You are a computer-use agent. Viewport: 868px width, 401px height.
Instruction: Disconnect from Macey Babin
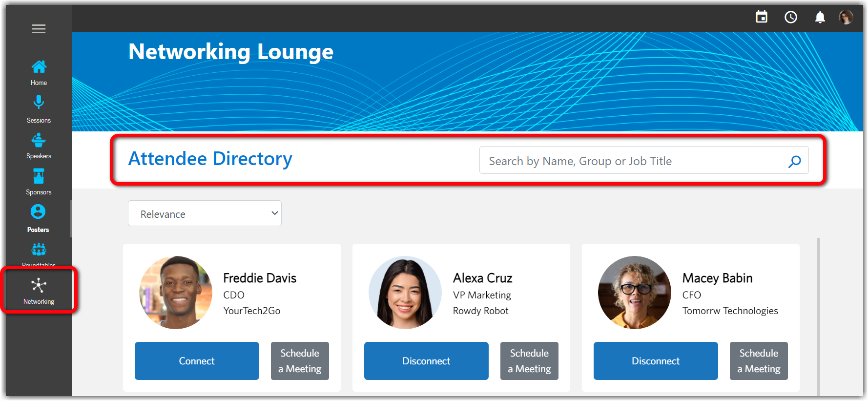[x=656, y=361]
